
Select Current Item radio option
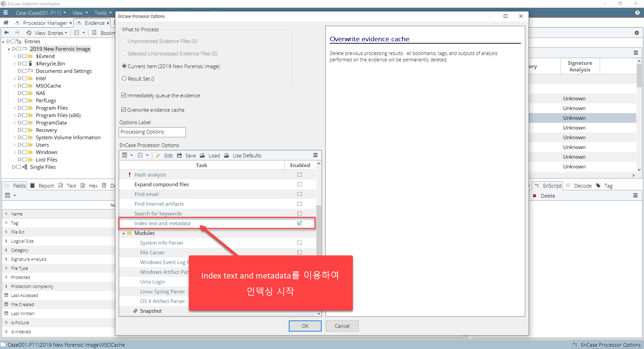click(x=124, y=66)
